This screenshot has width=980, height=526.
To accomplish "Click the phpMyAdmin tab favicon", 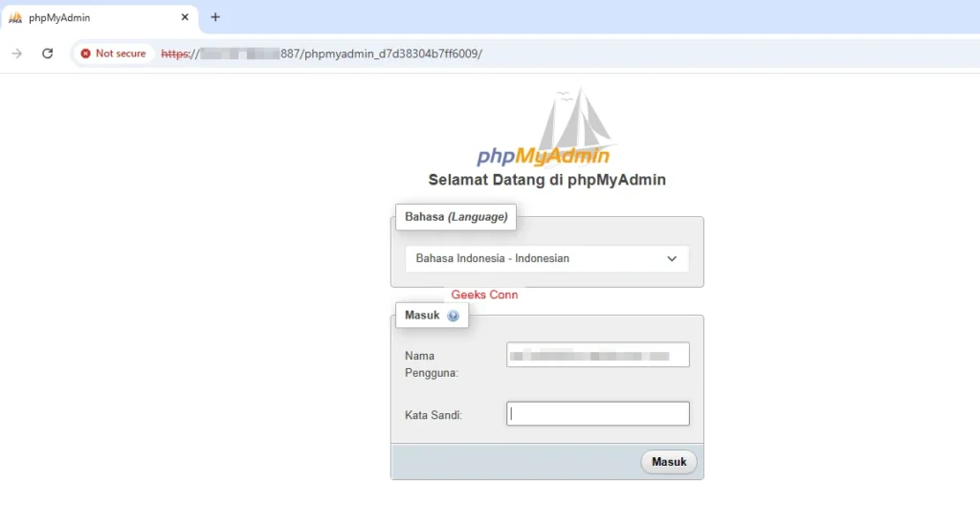I will tap(15, 18).
